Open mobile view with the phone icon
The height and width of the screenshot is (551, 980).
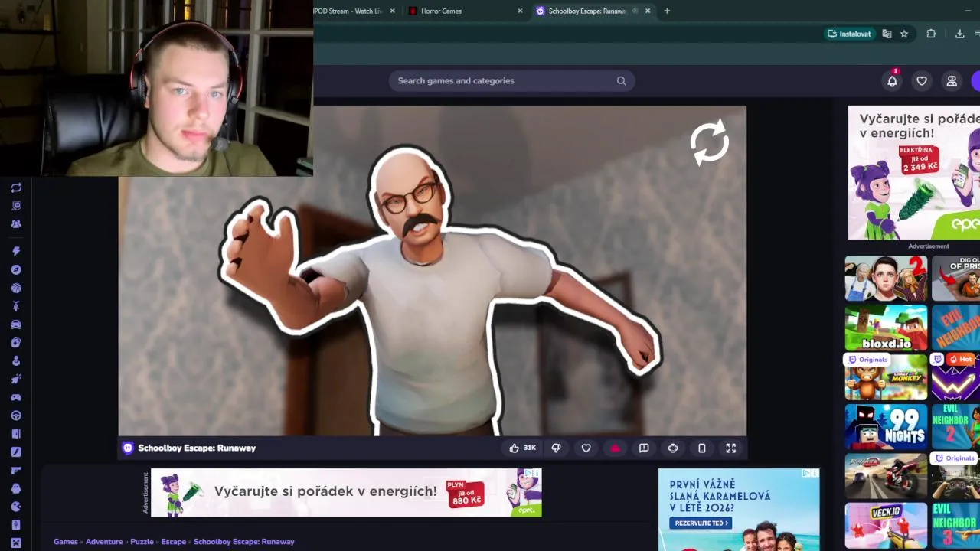(x=702, y=448)
